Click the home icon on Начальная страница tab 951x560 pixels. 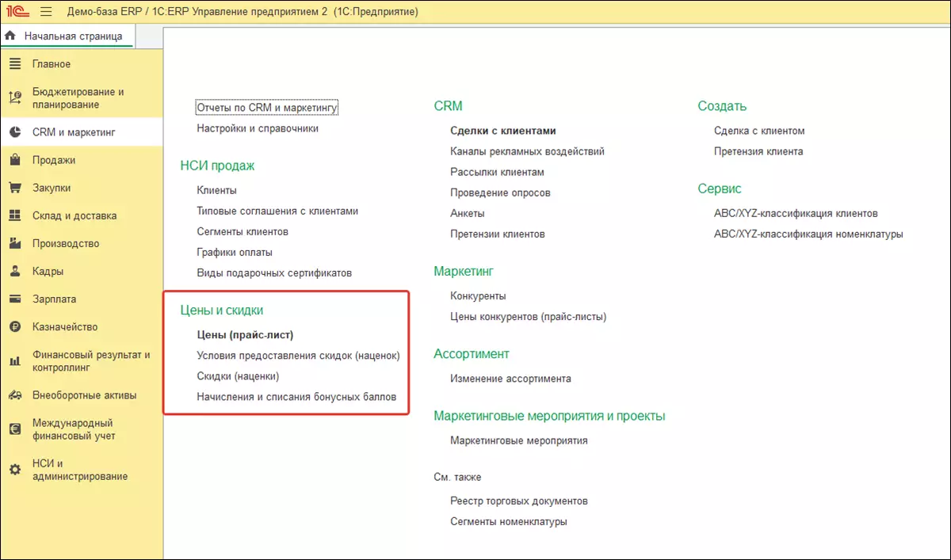click(10, 36)
